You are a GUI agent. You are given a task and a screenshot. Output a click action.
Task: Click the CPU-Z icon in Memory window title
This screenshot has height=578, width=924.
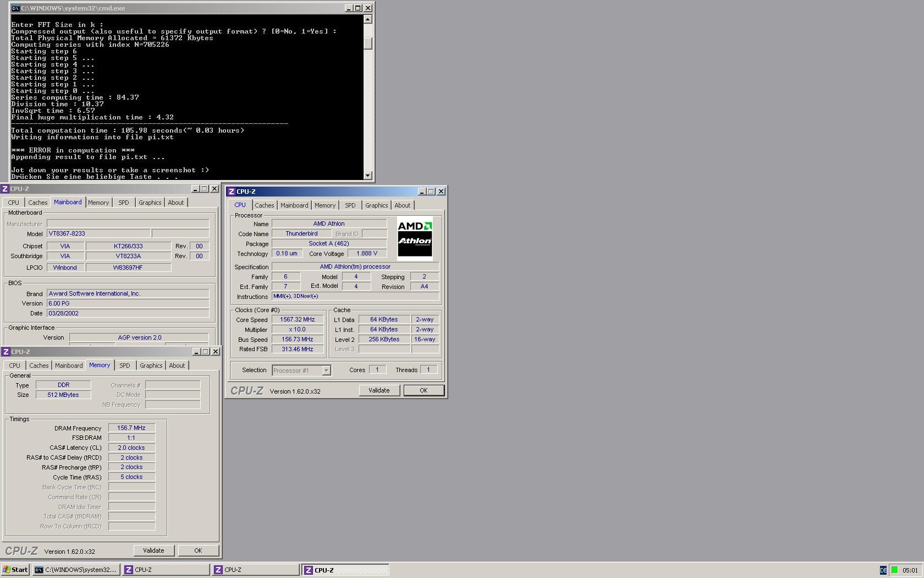5,352
